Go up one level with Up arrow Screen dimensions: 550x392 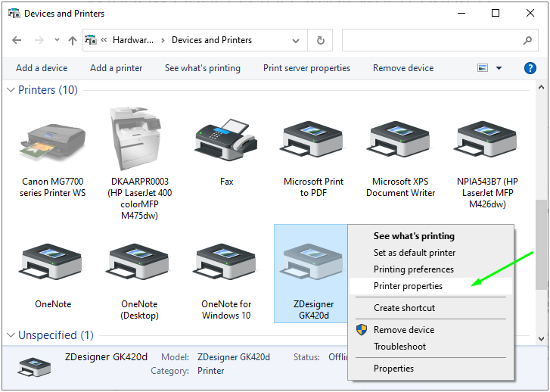click(73, 41)
